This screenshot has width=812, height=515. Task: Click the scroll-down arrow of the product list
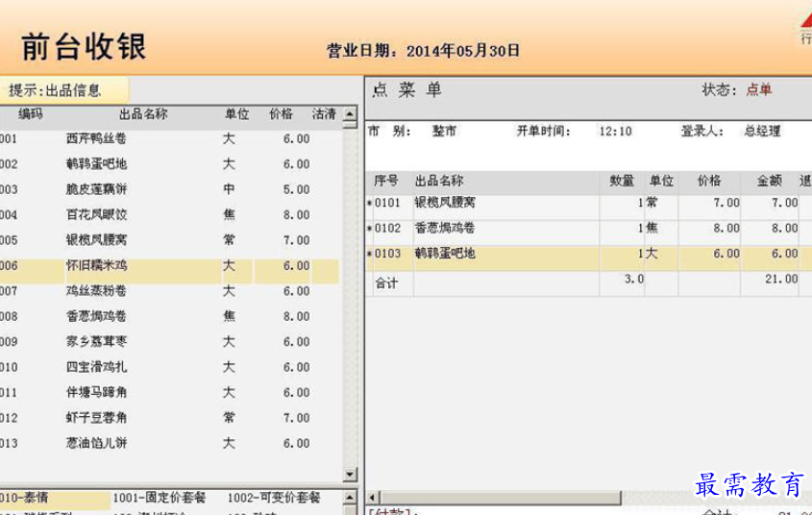pos(350,474)
